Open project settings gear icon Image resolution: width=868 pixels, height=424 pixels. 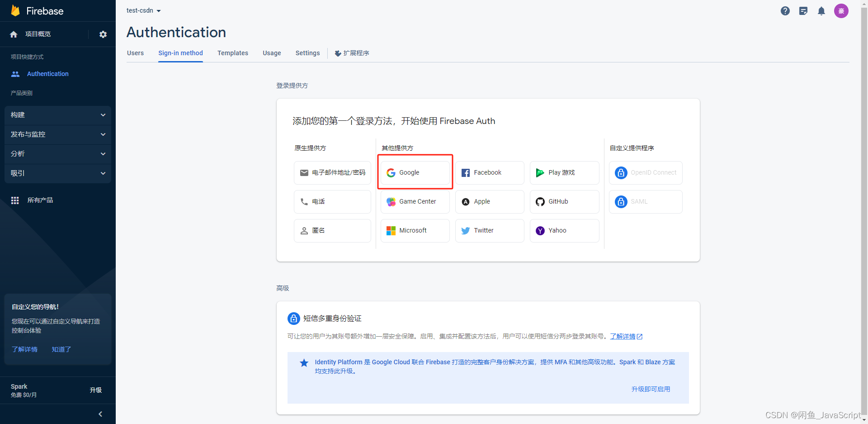coord(103,34)
